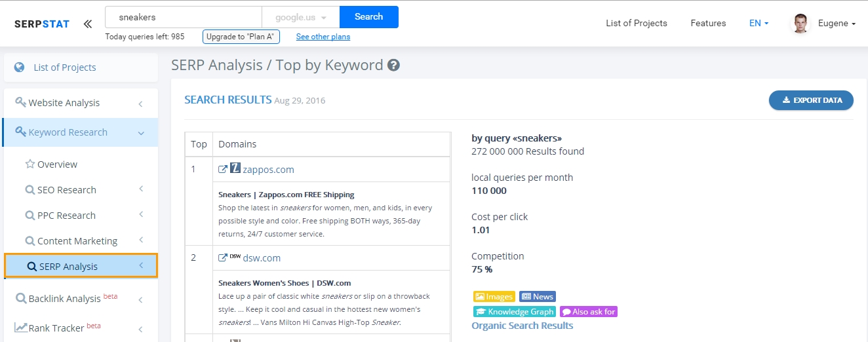
Task: Click the dsw.com domain link
Action: pos(262,258)
